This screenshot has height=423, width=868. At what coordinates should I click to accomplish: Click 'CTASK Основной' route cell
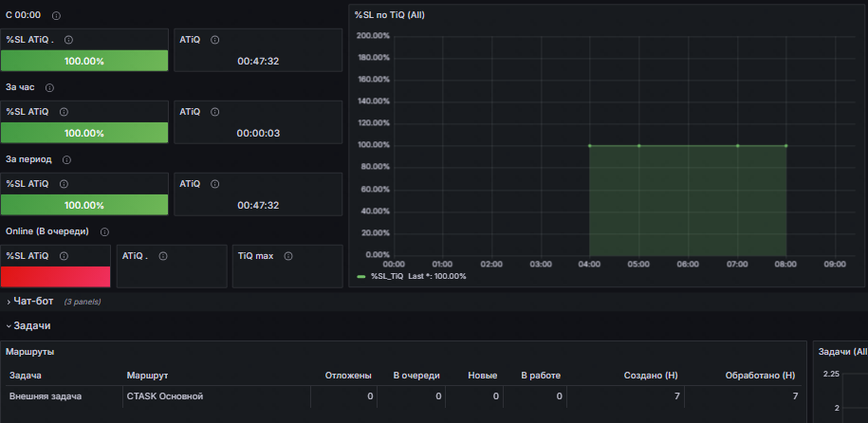165,396
